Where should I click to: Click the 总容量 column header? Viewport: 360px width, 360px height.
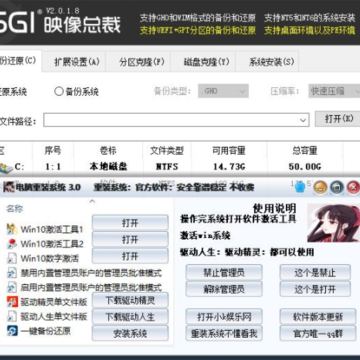(x=305, y=151)
